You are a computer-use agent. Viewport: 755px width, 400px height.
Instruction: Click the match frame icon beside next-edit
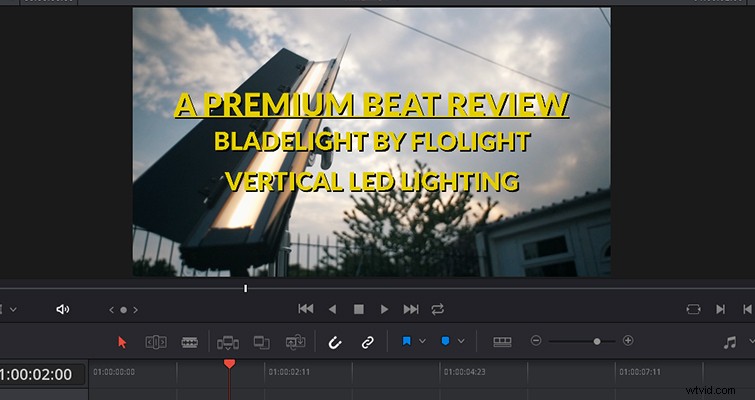point(693,309)
